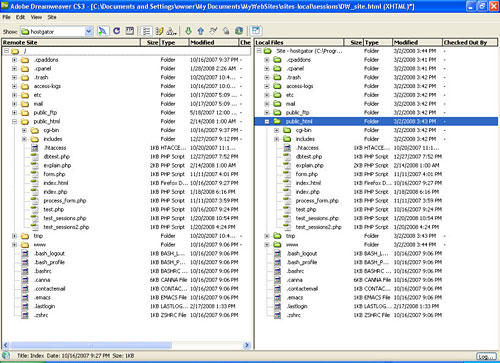
Task: Sort remote files by Modified column
Action: [x=214, y=42]
